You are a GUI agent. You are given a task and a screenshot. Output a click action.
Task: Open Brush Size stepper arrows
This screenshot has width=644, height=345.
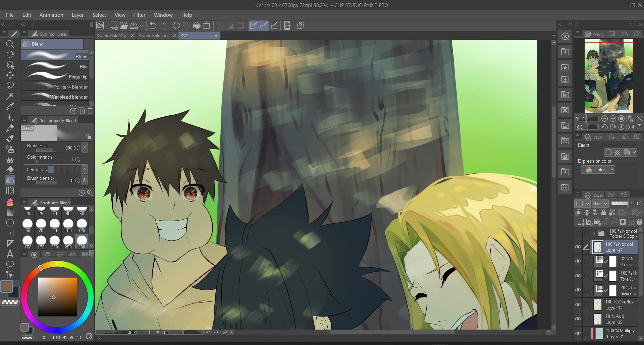tap(78, 148)
